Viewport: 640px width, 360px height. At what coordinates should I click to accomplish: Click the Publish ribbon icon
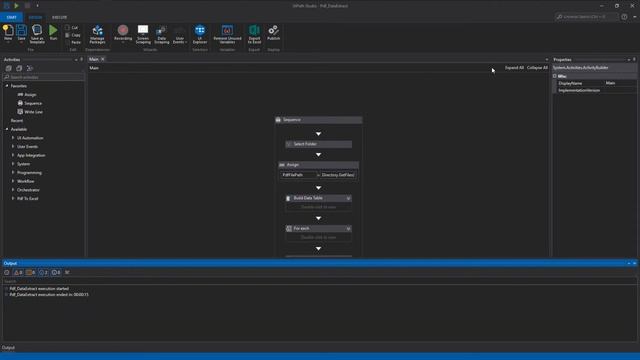tap(273, 33)
